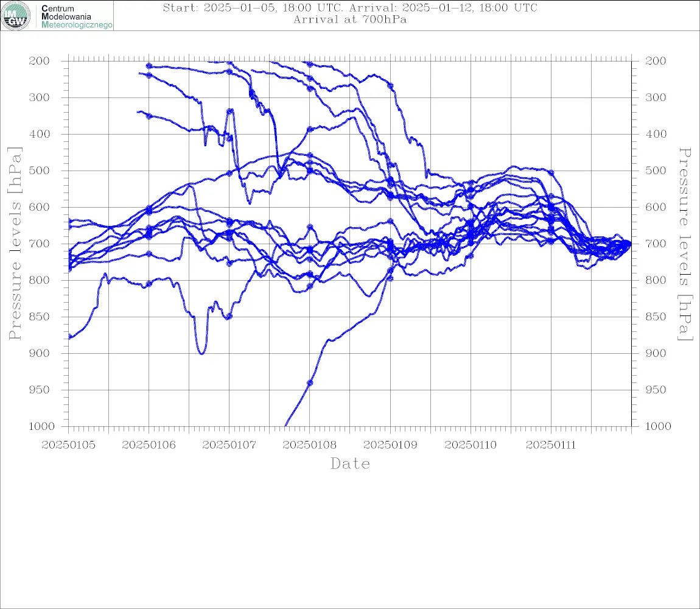Click right axis value 400
This screenshot has width=700, height=609.
click(x=656, y=134)
